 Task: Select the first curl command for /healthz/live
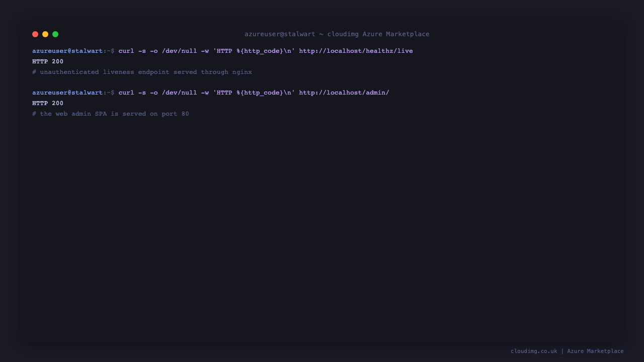click(x=266, y=51)
